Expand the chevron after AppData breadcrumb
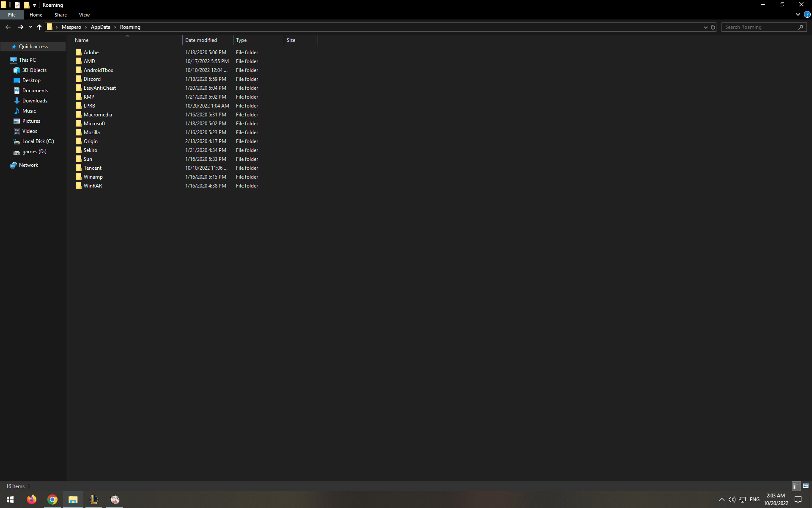The image size is (812, 508). (x=115, y=27)
